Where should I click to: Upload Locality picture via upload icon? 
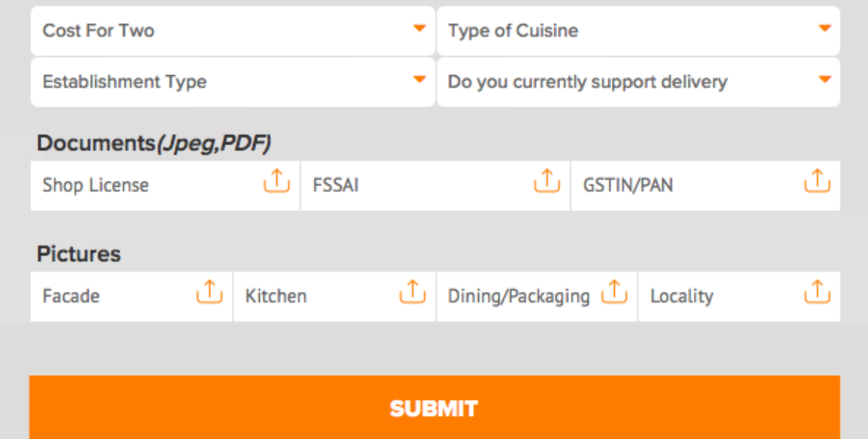point(816,292)
